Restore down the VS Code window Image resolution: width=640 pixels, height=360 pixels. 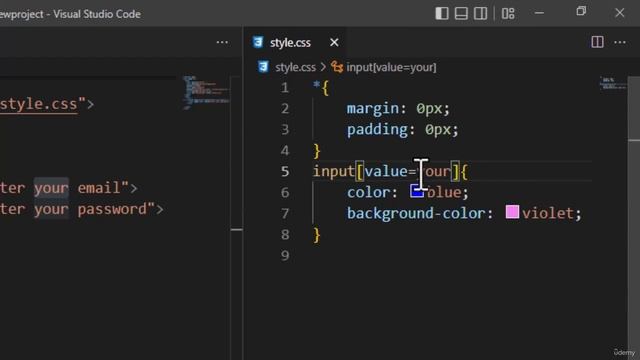tap(581, 11)
